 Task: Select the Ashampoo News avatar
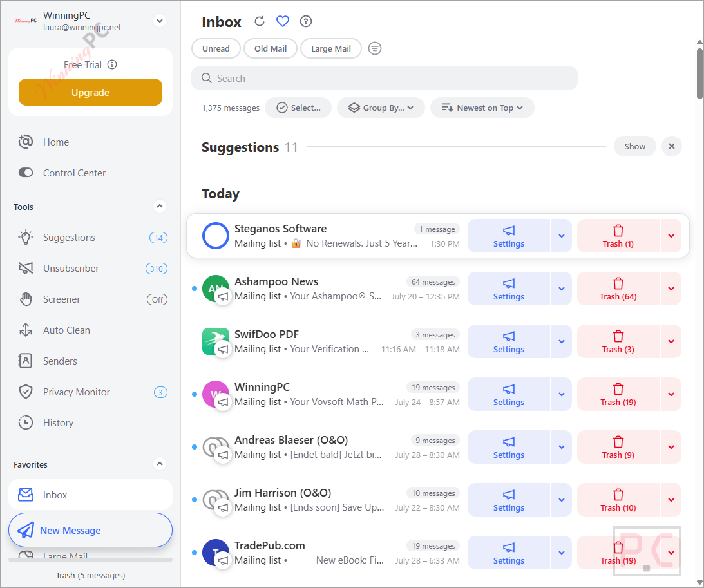[216, 289]
